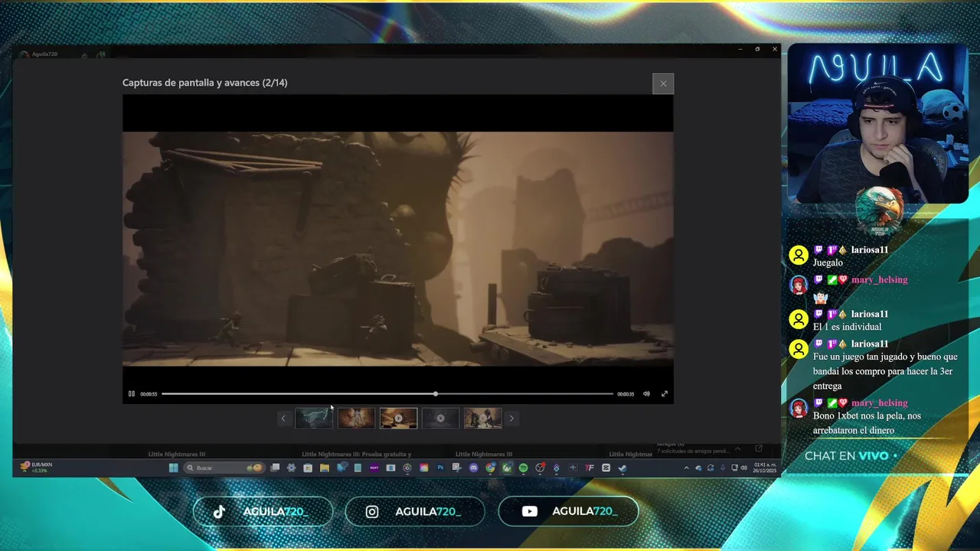Click the taskbar Buscar search box
Screen dimensions: 980x551
(x=224, y=468)
